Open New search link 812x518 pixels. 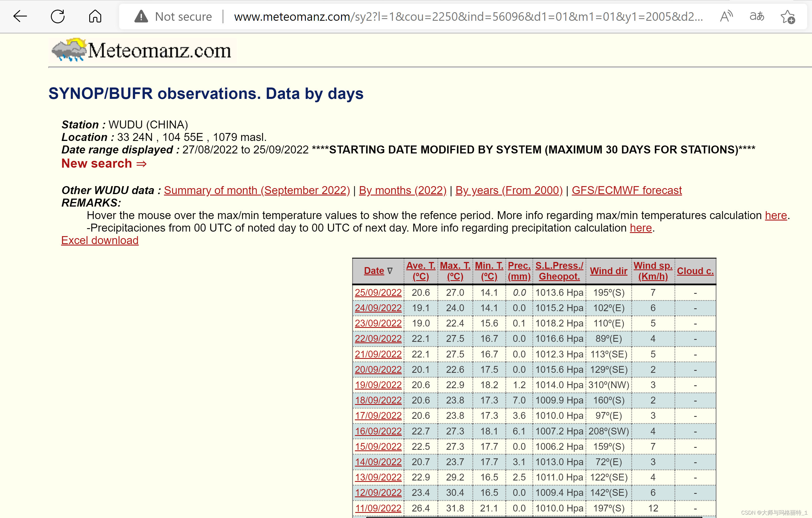pyautogui.click(x=104, y=163)
